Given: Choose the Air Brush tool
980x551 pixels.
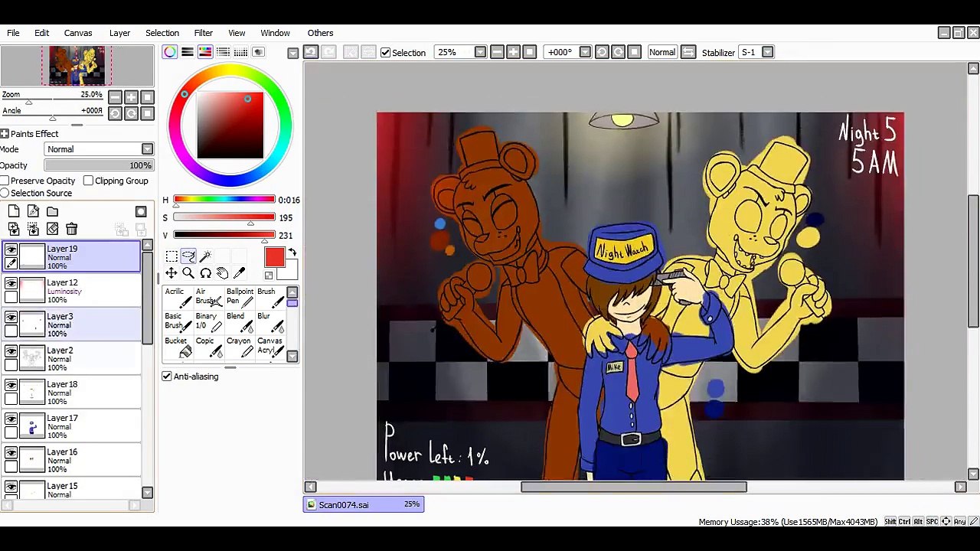Looking at the screenshot, I should point(207,298).
